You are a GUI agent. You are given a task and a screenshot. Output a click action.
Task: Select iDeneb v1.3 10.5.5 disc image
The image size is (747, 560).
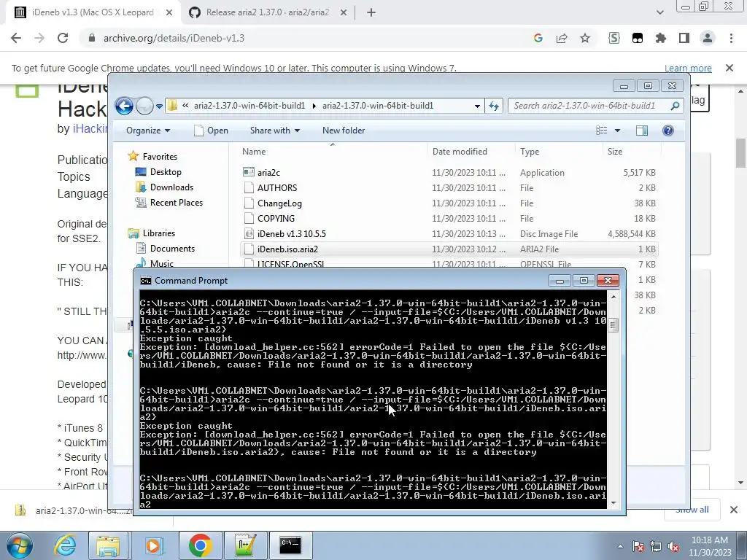449,233
